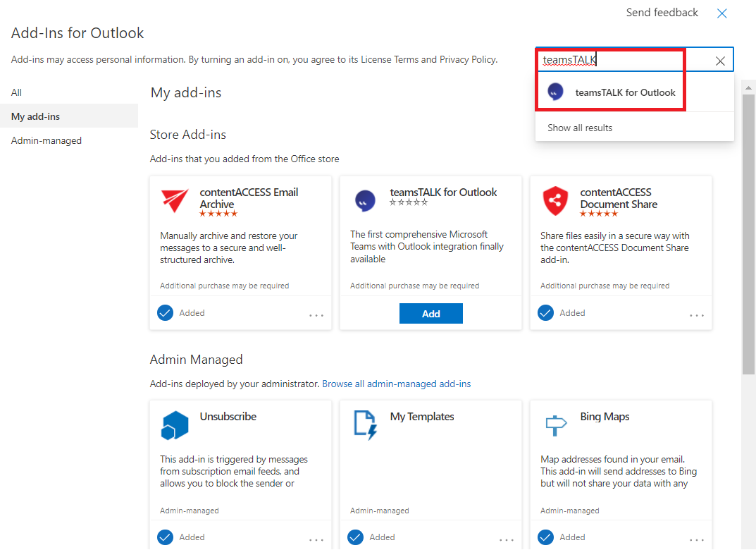Click the vertical scrollbar on the right
This screenshot has height=550, width=756.
[x=748, y=233]
